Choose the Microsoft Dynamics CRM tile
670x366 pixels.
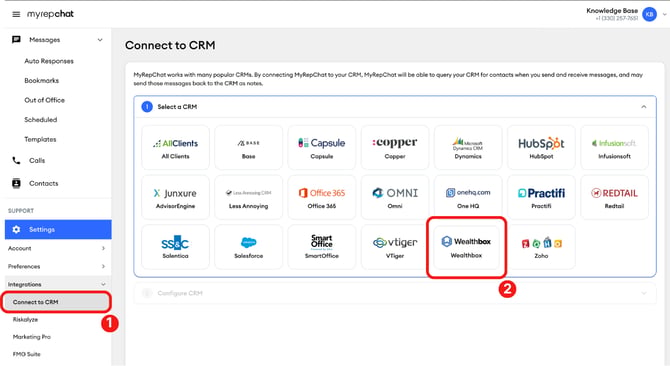tap(468, 147)
